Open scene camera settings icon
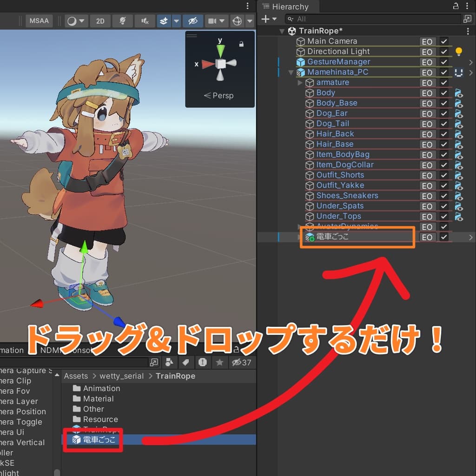The width and height of the screenshot is (476, 476). click(212, 21)
